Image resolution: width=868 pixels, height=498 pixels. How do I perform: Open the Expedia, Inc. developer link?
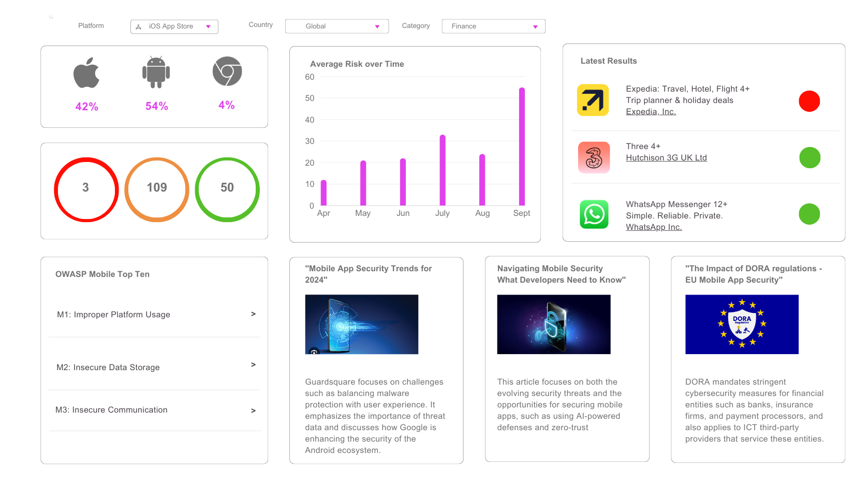click(651, 112)
